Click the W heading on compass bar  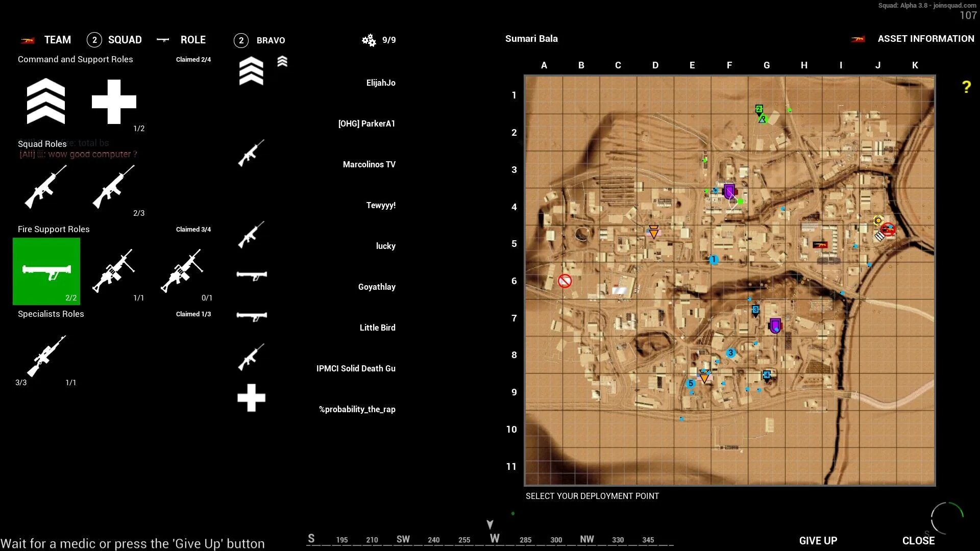[495, 538]
